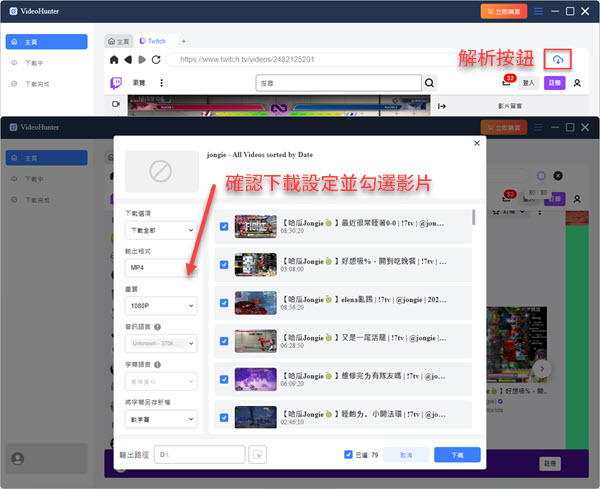Click the loading spinner icon in the lower window
Image resolution: width=600 pixels, height=489 pixels.
tap(541, 176)
